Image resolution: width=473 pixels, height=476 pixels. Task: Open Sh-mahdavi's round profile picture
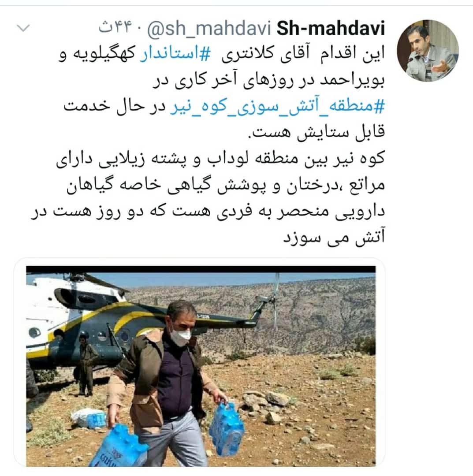pos(428,51)
